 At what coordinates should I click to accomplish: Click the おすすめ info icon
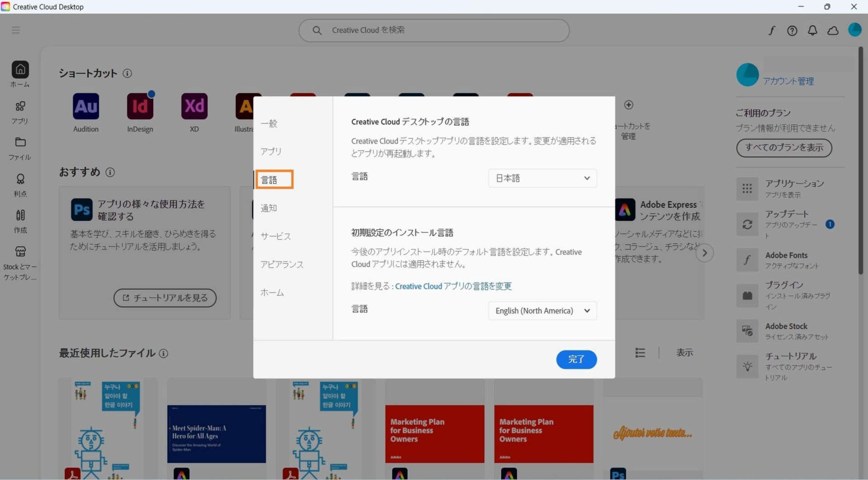click(x=110, y=172)
